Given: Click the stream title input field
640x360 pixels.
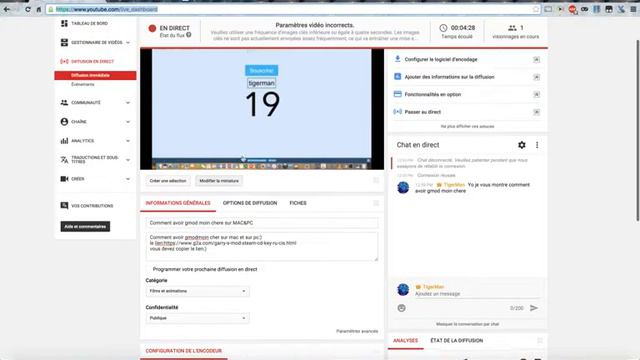Looking at the screenshot, I should pos(262,223).
